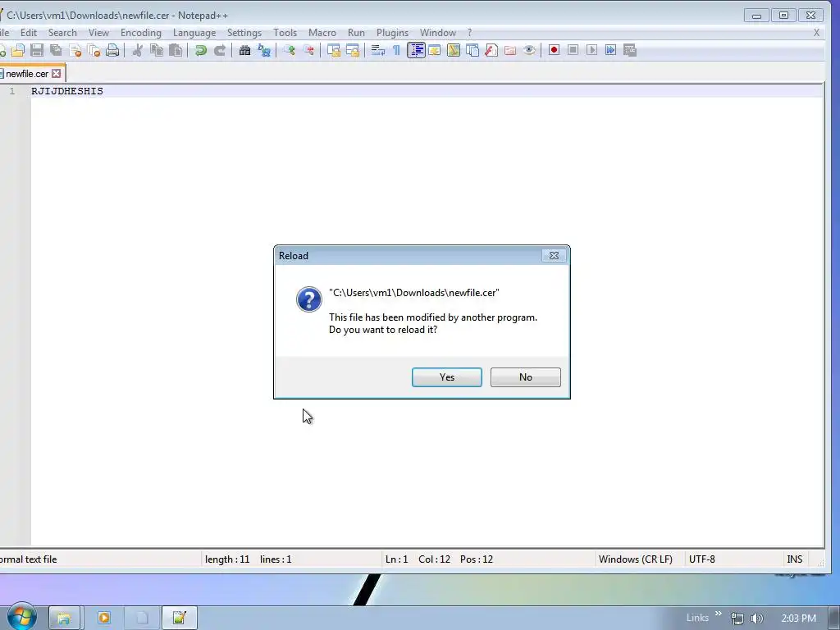Click the Open file toolbar icon
This screenshot has height=630, width=840.
[x=18, y=50]
